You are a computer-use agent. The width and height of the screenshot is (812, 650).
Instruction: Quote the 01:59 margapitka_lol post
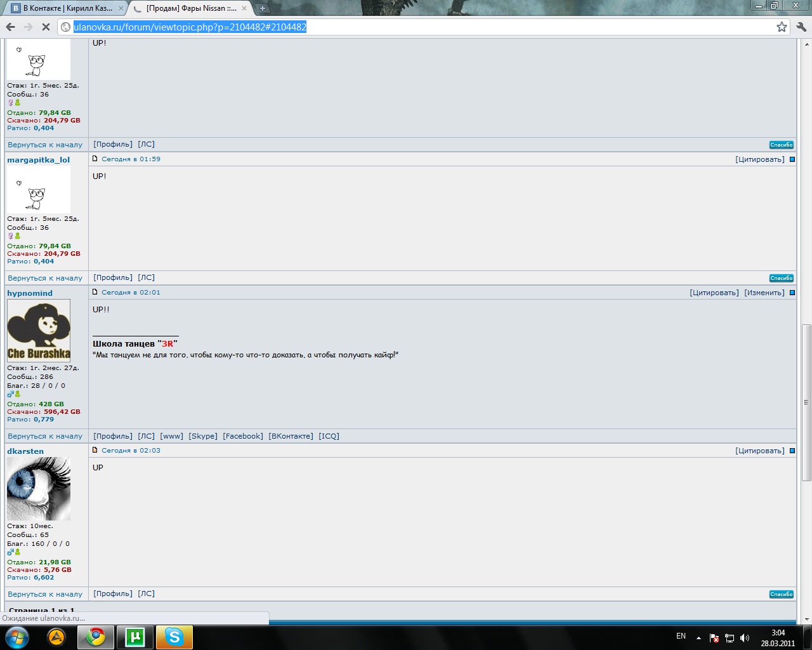(x=760, y=159)
